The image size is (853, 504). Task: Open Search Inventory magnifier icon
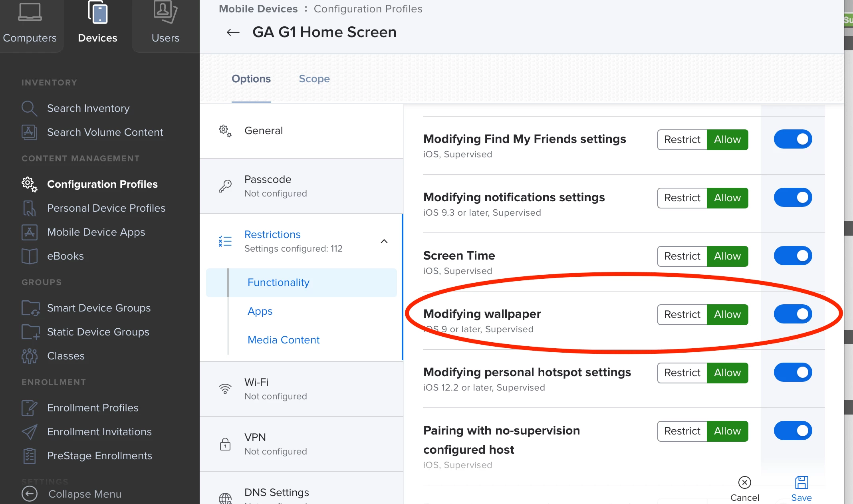click(x=29, y=108)
